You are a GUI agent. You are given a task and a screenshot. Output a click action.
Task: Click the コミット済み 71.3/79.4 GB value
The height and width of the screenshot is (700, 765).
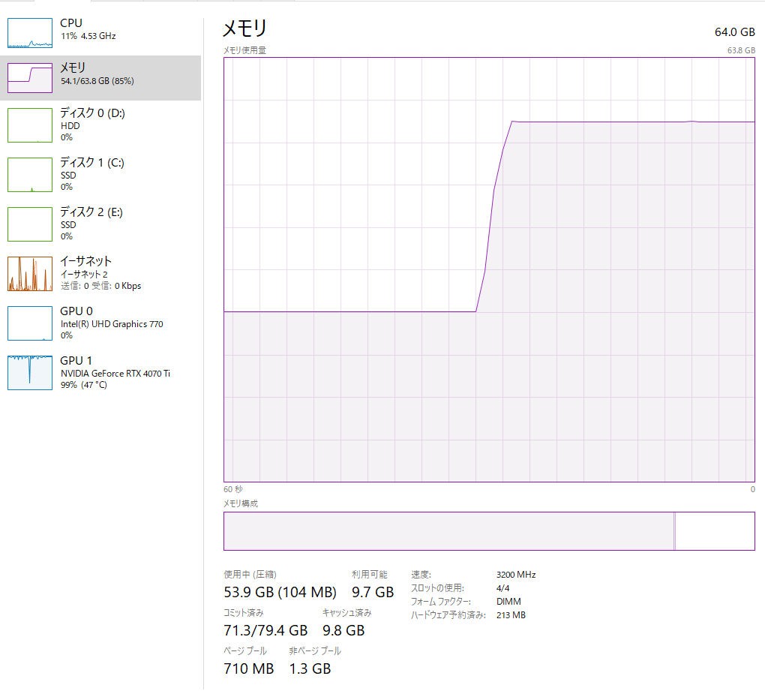265,630
